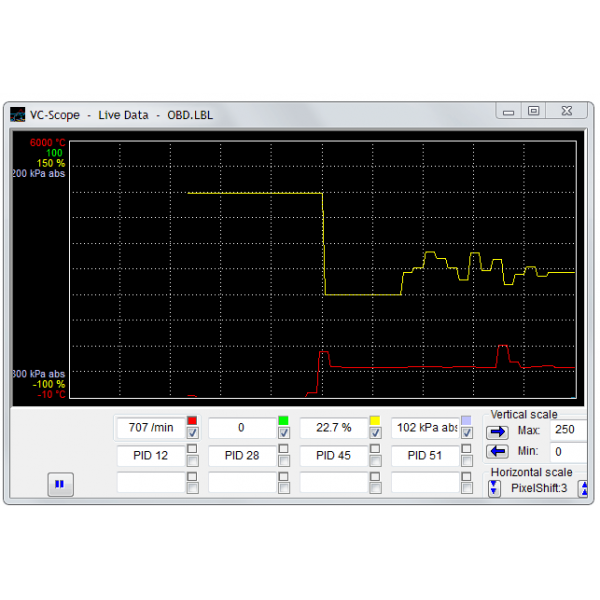Minimize the VC-Scope window
The height and width of the screenshot is (600, 600).
[x=508, y=112]
